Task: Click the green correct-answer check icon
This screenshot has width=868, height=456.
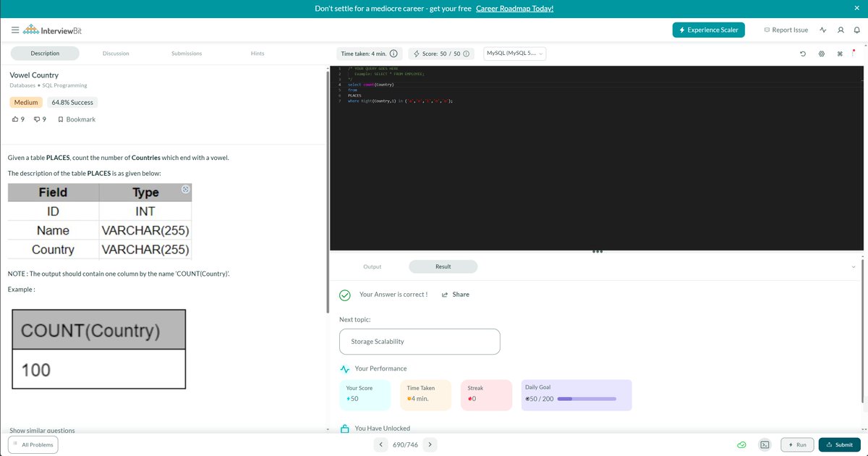Action: click(x=345, y=295)
